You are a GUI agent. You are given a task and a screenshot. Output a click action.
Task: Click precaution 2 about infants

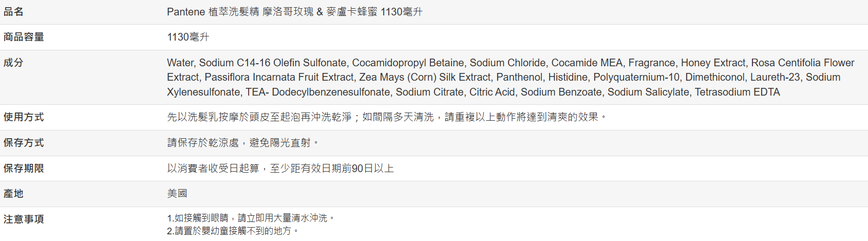click(233, 231)
